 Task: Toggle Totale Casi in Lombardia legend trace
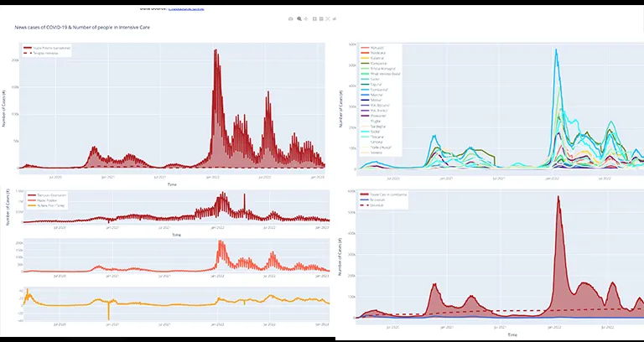383,194
